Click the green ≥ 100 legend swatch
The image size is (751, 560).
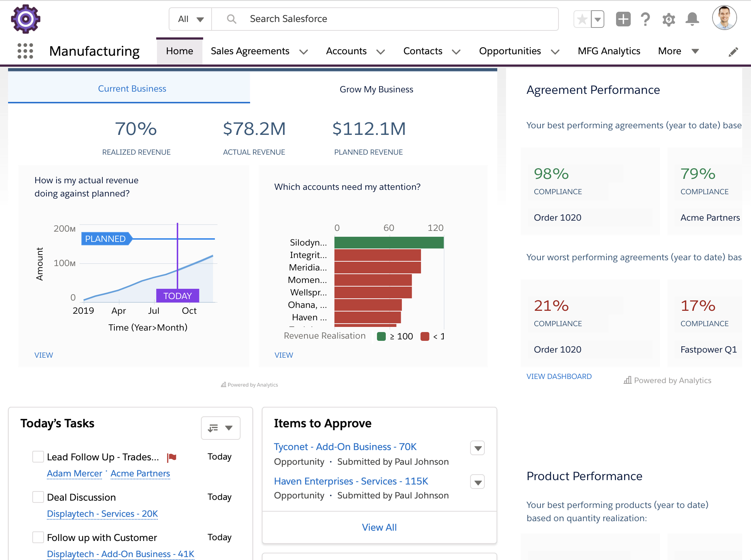(x=381, y=336)
